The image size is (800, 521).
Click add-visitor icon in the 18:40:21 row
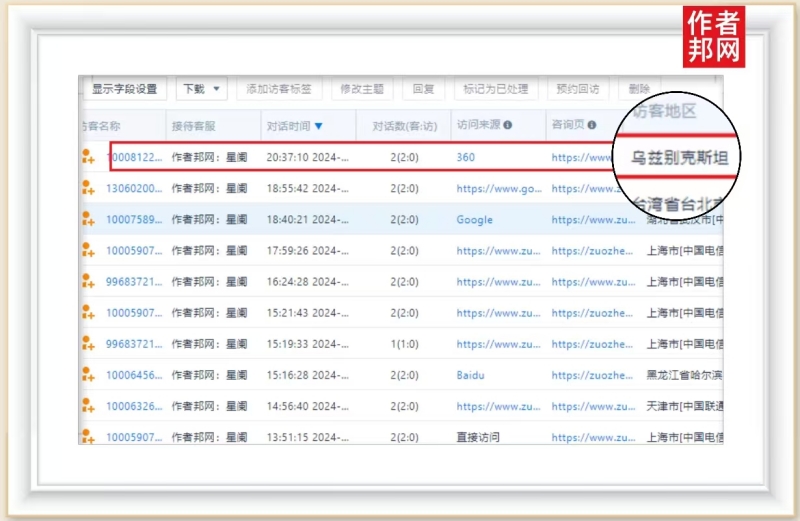[x=88, y=219]
